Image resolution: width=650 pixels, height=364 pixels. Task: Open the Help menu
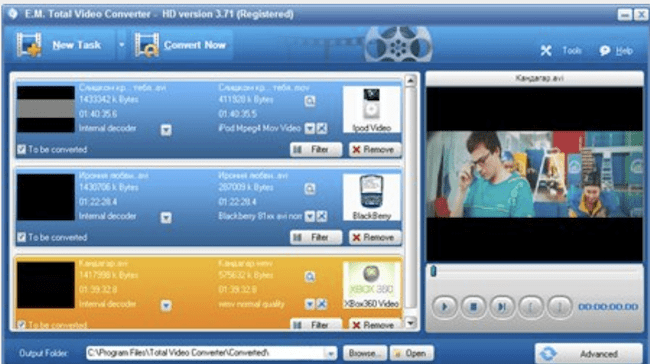point(616,51)
